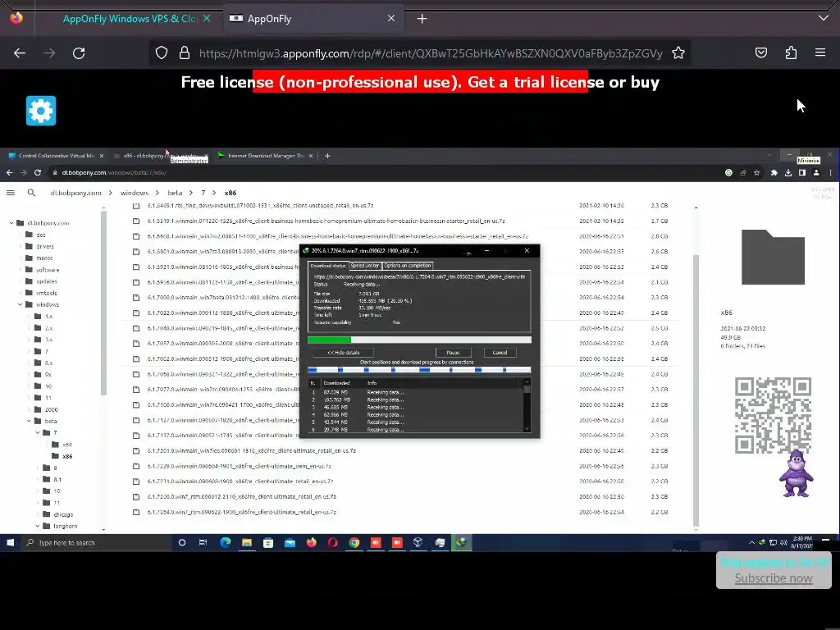Viewport: 840px width, 630px height.
Task: Open the 6.1.7264.0.win7_rtm.090622-1900 ultimate retail file
Action: pyautogui.click(x=242, y=512)
